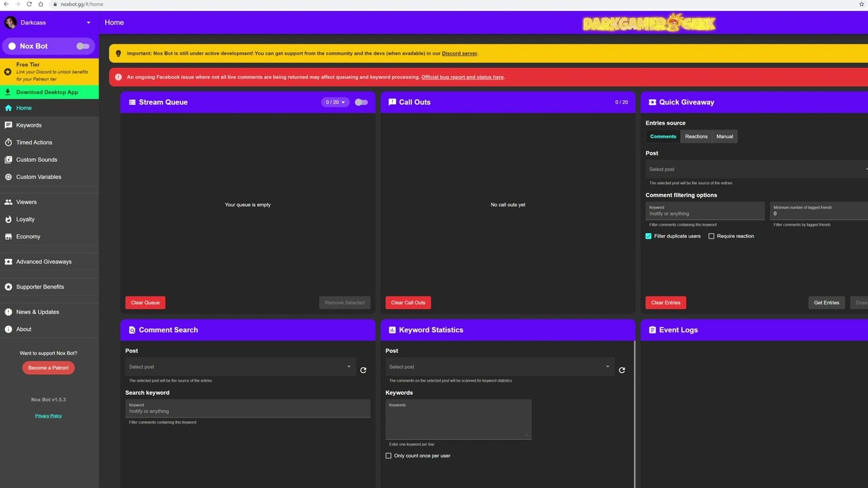The height and width of the screenshot is (488, 868).
Task: Open Select post dropdown in Quick Giveaway
Action: 757,169
